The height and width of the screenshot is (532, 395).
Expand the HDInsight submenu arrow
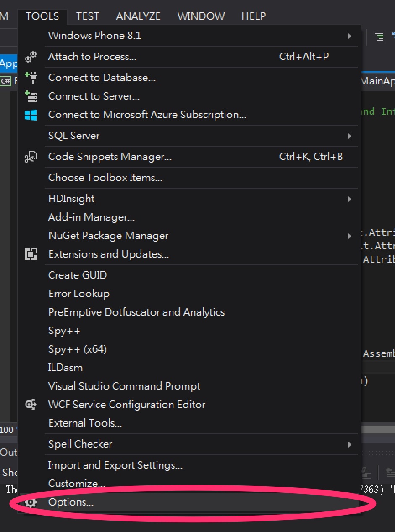(349, 199)
